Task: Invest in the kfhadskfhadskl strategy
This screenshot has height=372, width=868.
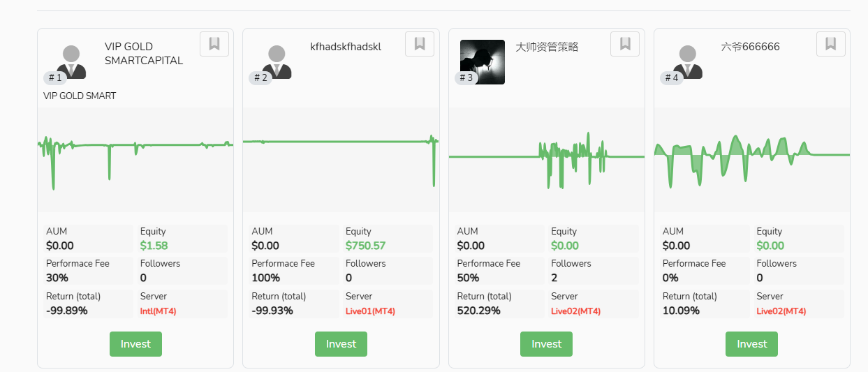Action: pyautogui.click(x=341, y=344)
